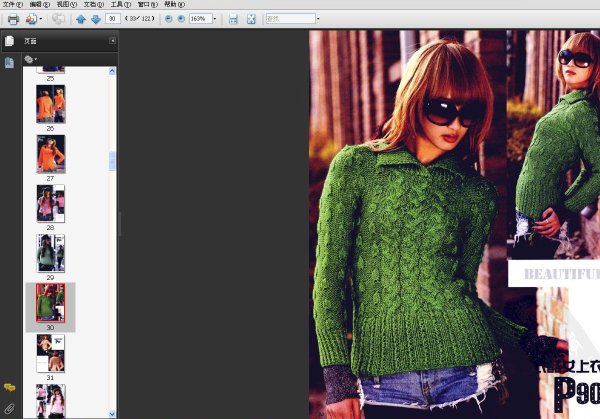Click the Pages panel document icon in its header
This screenshot has width=600, height=419.
point(10,41)
